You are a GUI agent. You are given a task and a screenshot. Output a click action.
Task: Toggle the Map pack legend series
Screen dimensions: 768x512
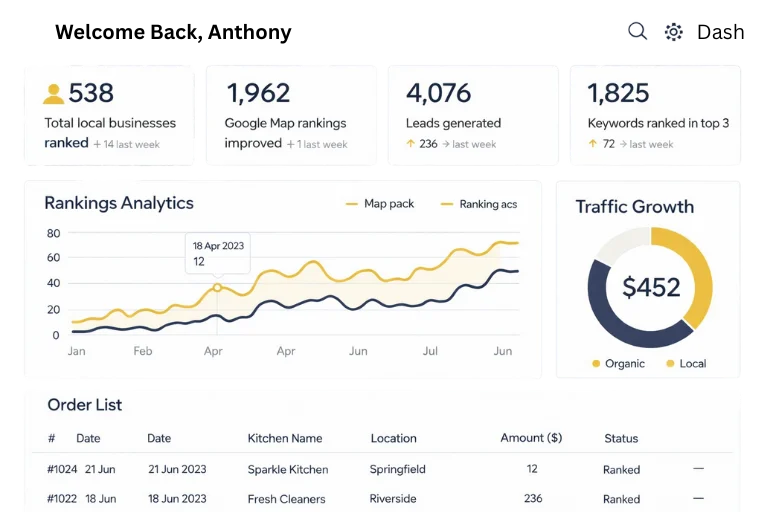pos(380,204)
